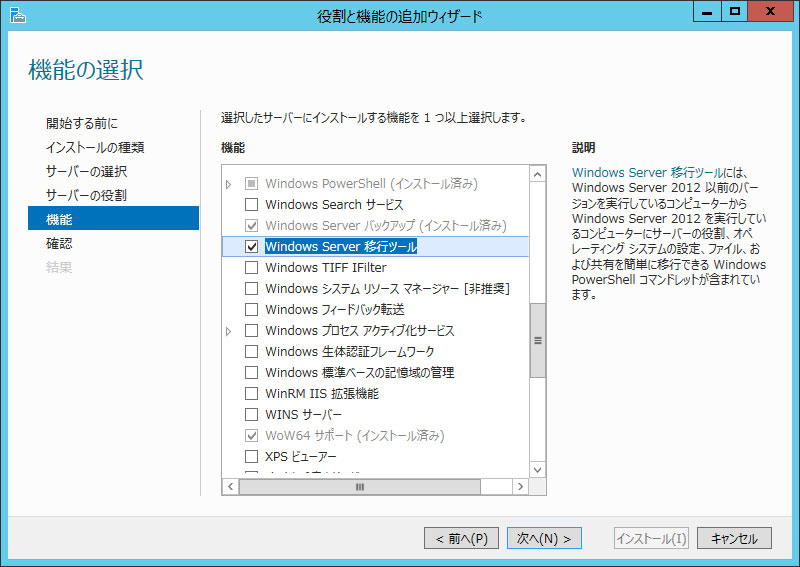Go to the サーバーの選択 step

(x=86, y=171)
